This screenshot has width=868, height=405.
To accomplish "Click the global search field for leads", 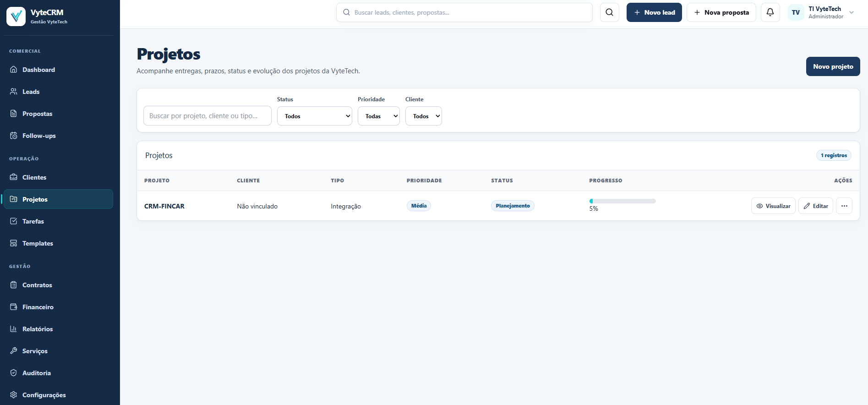I will pos(464,12).
